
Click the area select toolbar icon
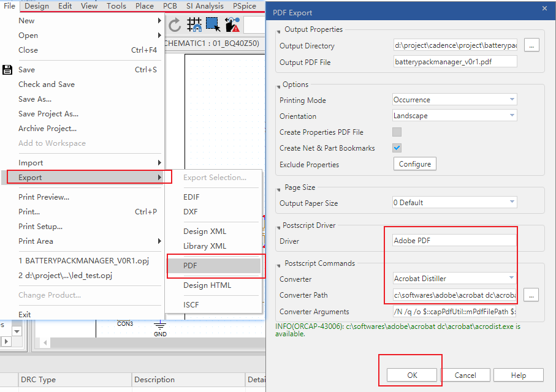213,25
